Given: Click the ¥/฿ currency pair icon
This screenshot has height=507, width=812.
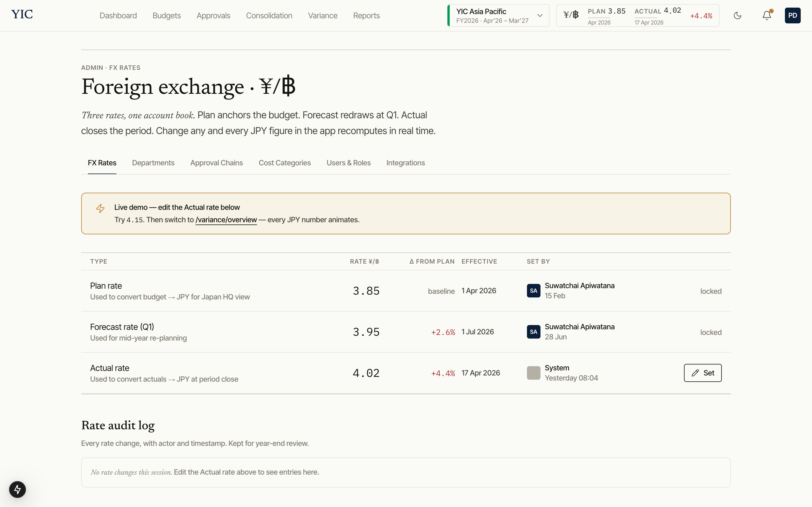Looking at the screenshot, I should (571, 15).
